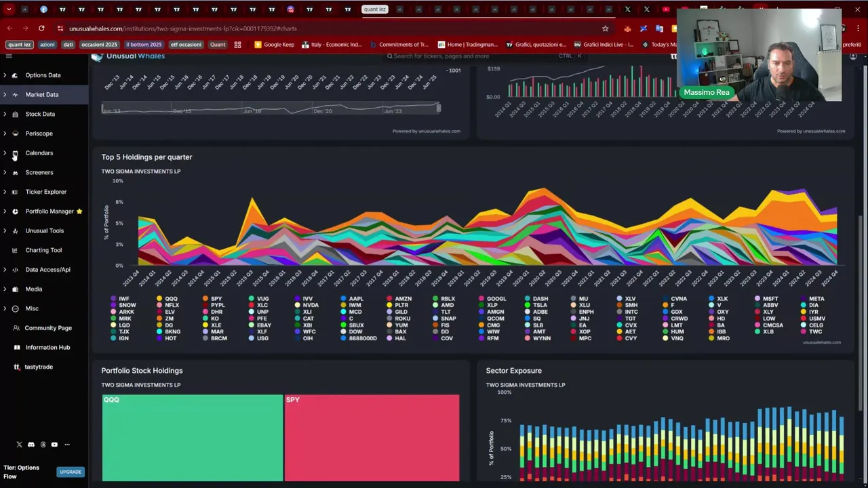Click the Portfolio Manager pie icon
This screenshot has width=868, height=488.
pyautogui.click(x=15, y=211)
